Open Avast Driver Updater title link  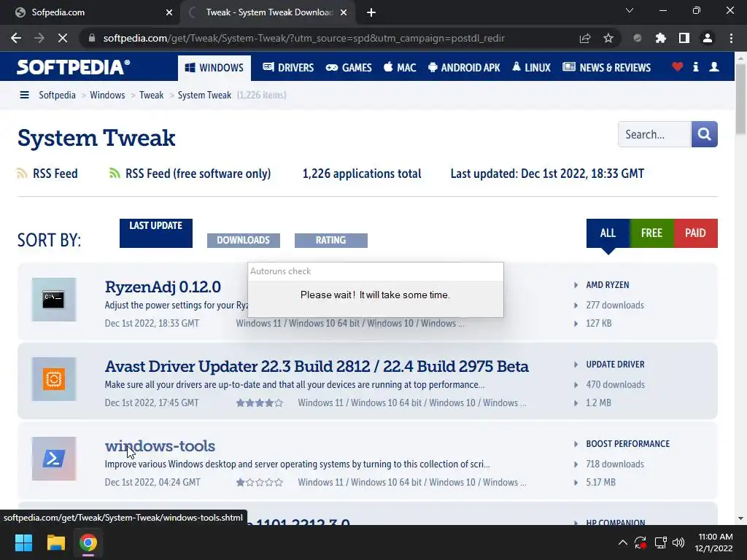pyautogui.click(x=317, y=366)
